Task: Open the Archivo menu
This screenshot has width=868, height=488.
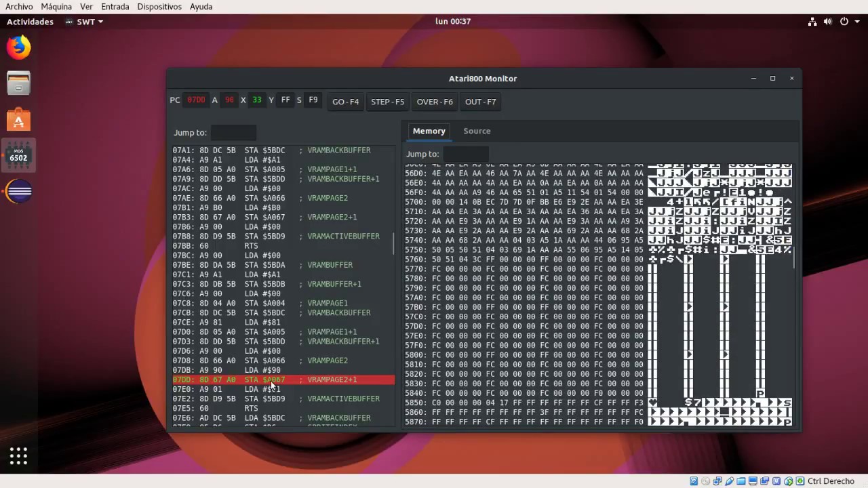Action: (19, 6)
